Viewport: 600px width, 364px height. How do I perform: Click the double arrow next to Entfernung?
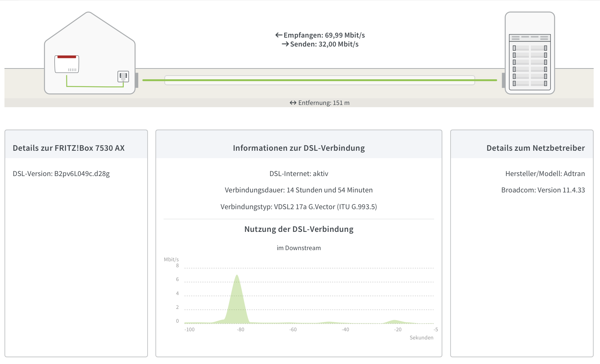[293, 103]
